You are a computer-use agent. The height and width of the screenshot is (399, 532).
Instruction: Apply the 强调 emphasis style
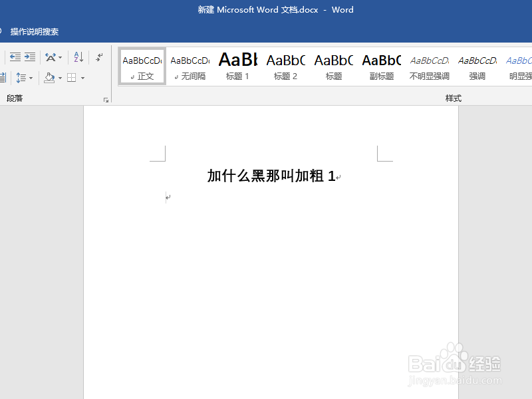pos(477,66)
